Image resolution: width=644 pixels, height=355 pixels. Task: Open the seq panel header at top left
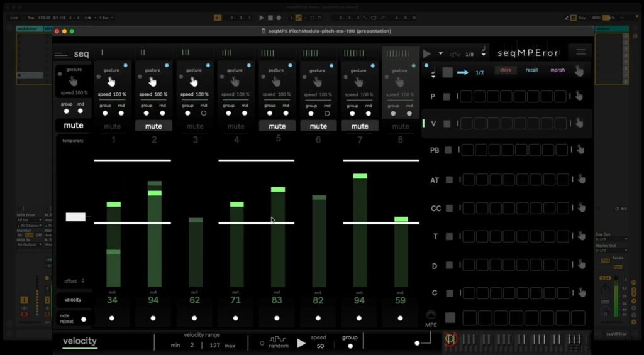coord(72,54)
